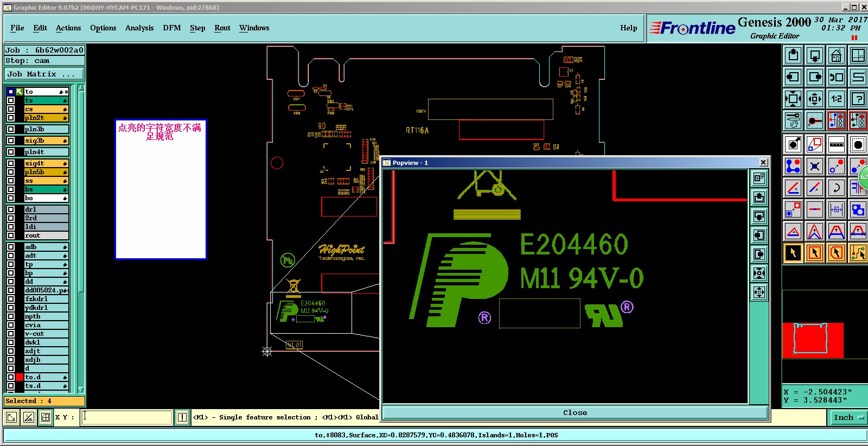Click the dimension spacing tool icon
The image size is (868, 446).
point(837,209)
